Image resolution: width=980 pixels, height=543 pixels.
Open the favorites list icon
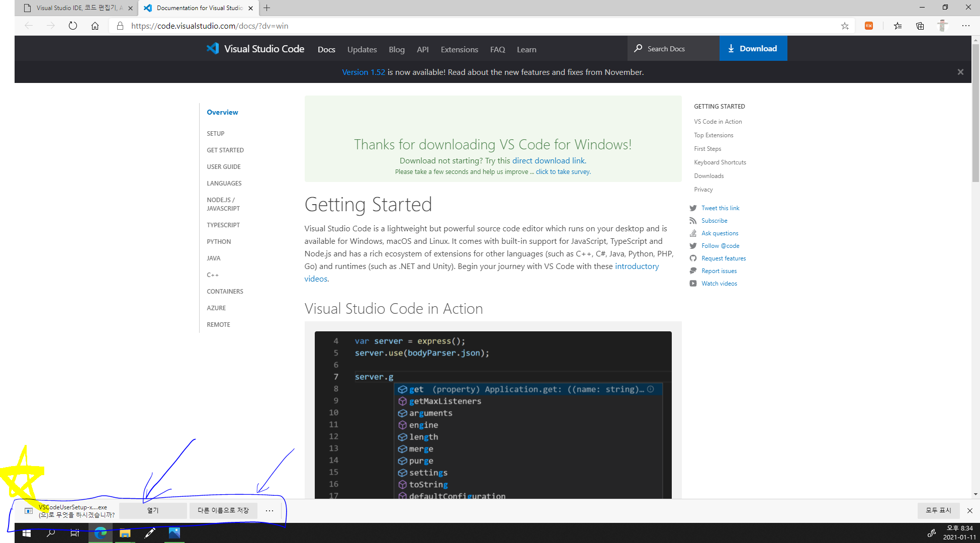898,26
